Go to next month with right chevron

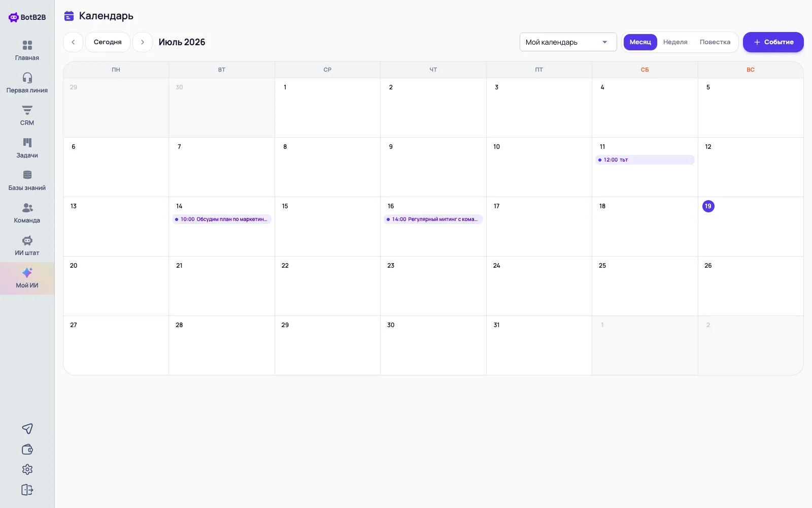coord(143,42)
